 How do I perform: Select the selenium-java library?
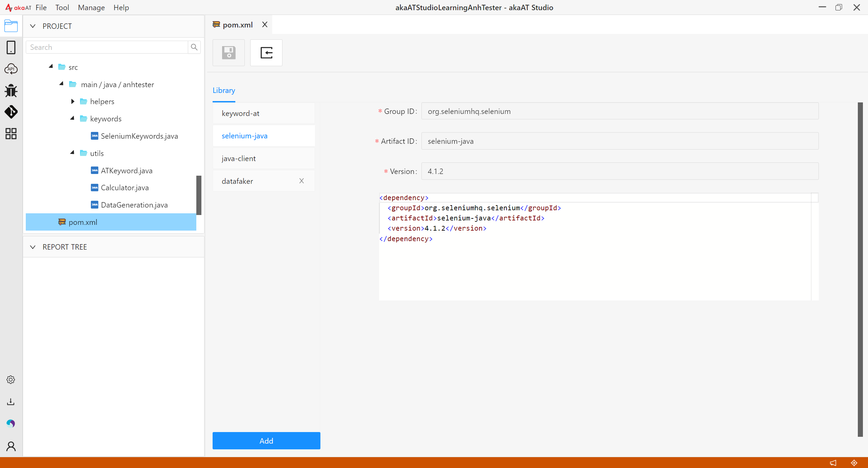(264, 136)
